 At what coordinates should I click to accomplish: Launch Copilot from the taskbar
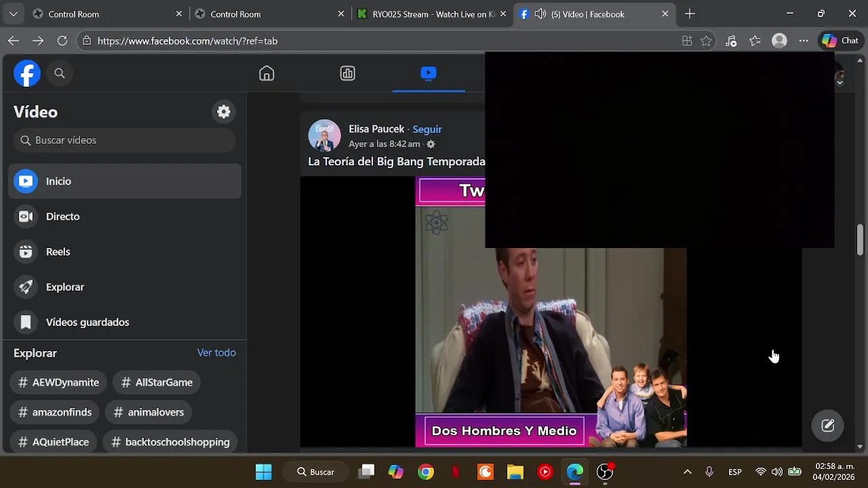click(x=395, y=472)
